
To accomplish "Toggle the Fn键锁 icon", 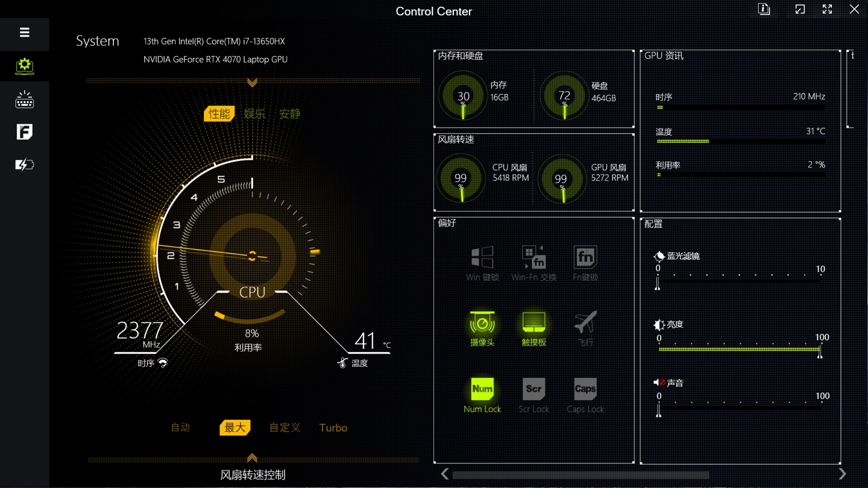I will click(x=585, y=258).
